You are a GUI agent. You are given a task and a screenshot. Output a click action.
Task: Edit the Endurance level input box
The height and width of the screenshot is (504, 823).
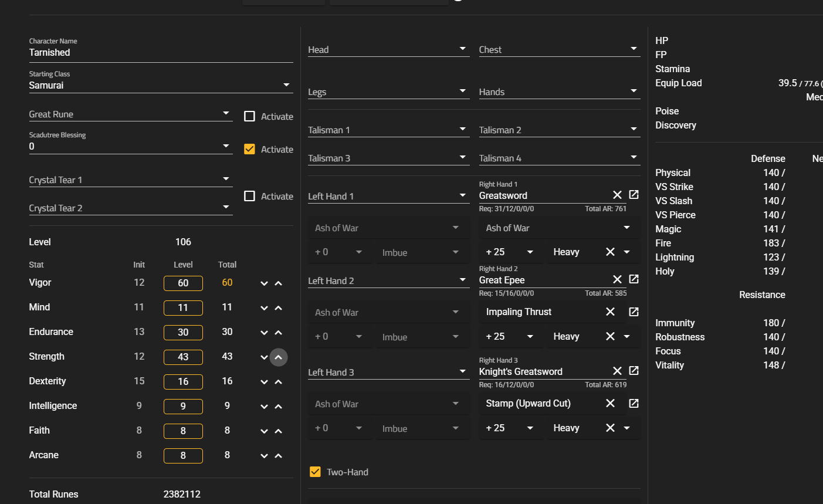tap(183, 332)
